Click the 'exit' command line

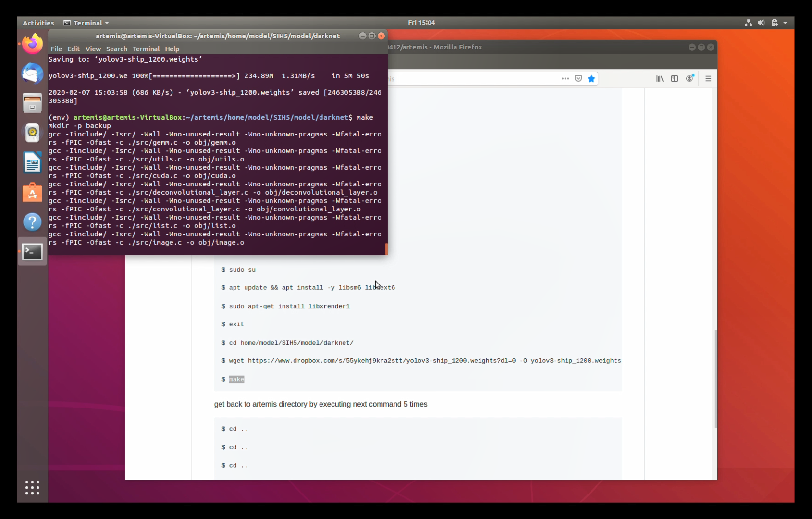233,324
